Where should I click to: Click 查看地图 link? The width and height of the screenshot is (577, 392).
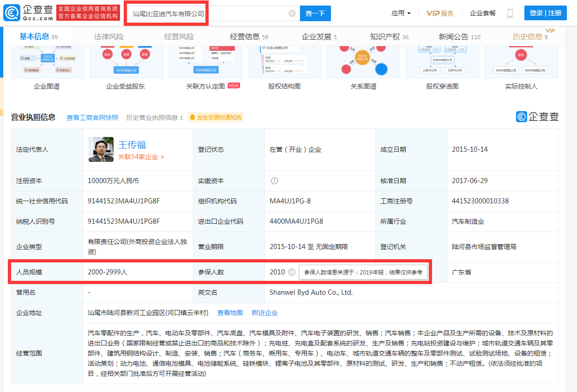point(230,313)
